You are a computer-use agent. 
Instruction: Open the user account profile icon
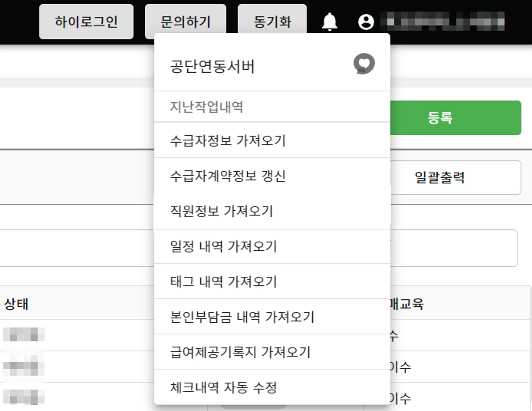click(x=366, y=22)
